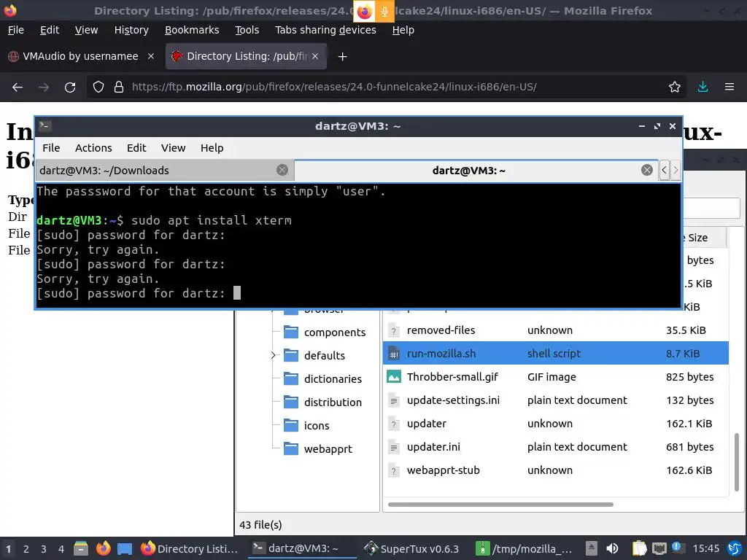Select updater.ini file
Screen dimensions: 747x560
555,447
